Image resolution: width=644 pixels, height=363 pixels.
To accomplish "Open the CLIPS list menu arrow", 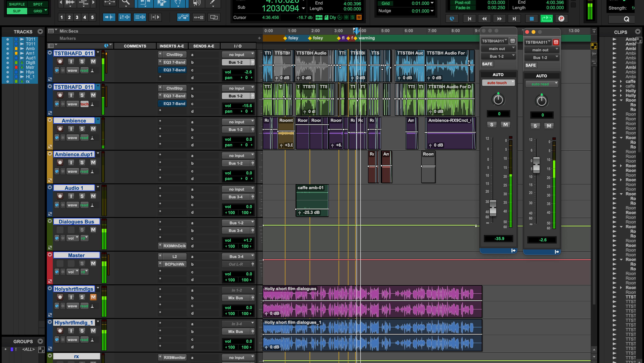I will point(638,32).
